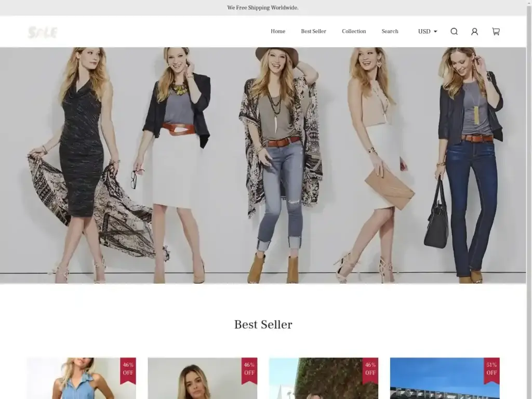Image resolution: width=532 pixels, height=399 pixels.
Task: Click the 46% OFF badge on second product
Action: (x=249, y=369)
